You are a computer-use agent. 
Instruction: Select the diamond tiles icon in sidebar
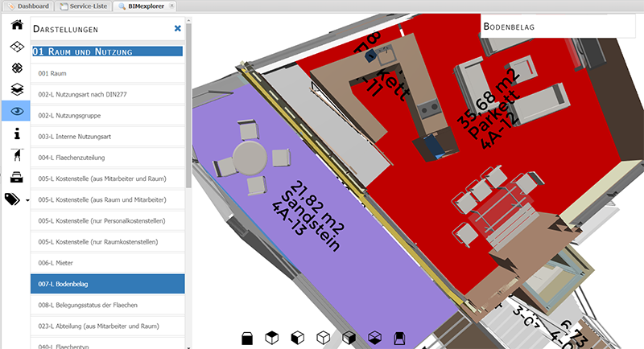(17, 68)
